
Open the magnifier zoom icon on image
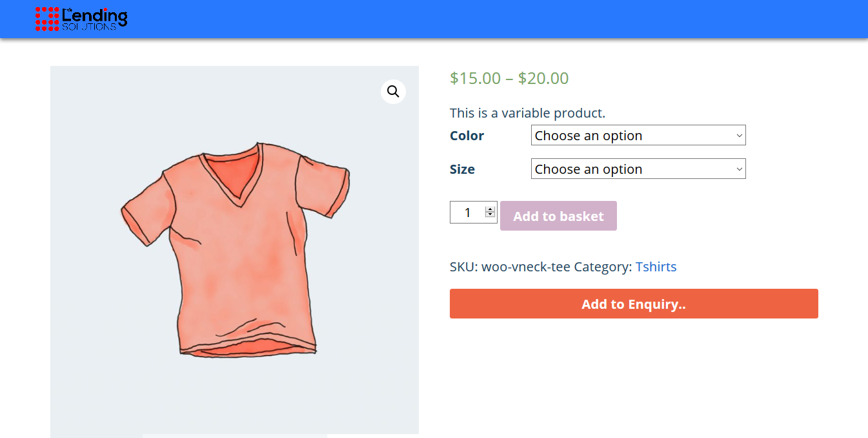click(x=393, y=92)
